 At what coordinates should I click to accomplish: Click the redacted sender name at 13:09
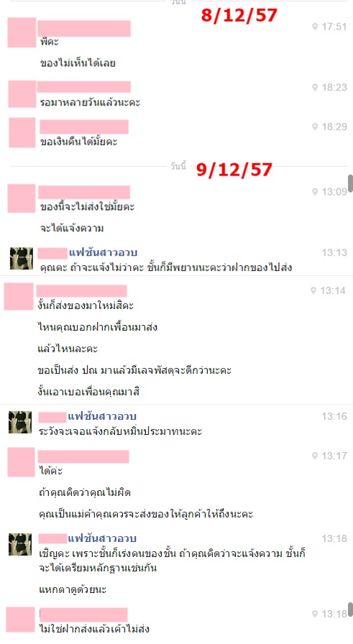click(84, 192)
